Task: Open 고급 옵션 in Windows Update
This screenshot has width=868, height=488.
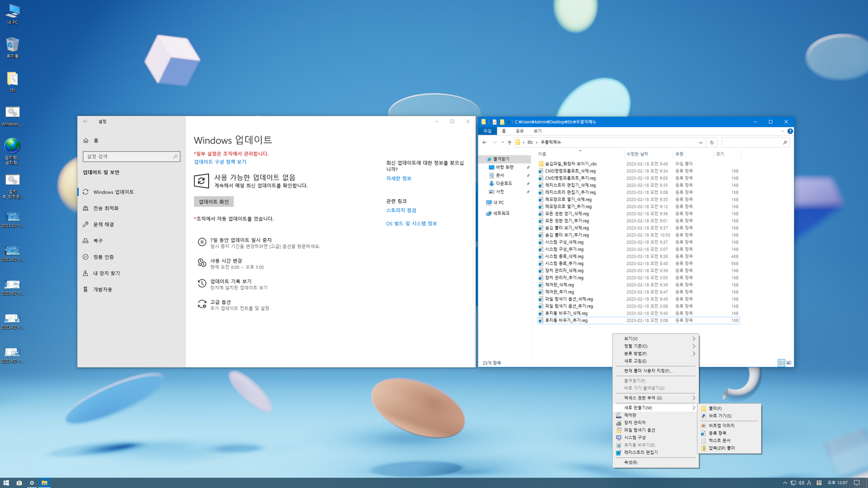Action: pos(233,305)
